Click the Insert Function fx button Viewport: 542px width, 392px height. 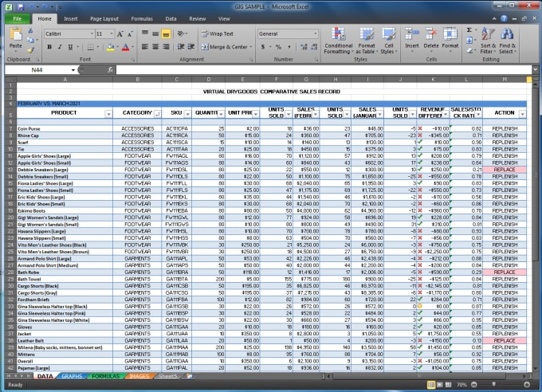[x=110, y=70]
